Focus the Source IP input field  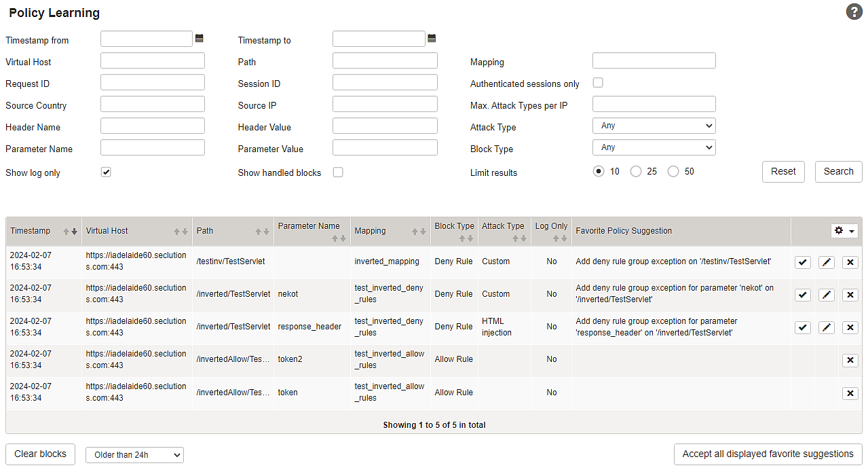pyautogui.click(x=385, y=104)
